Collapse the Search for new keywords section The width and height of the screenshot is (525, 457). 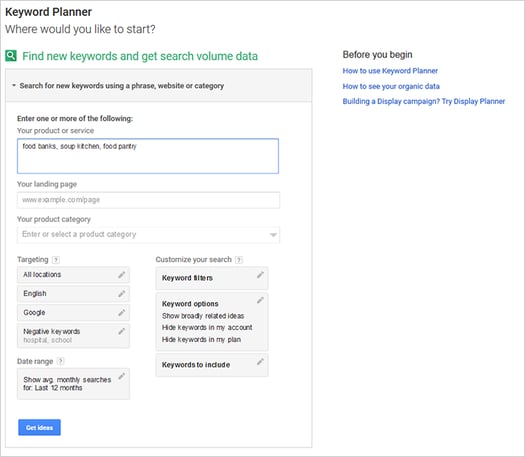14,86
